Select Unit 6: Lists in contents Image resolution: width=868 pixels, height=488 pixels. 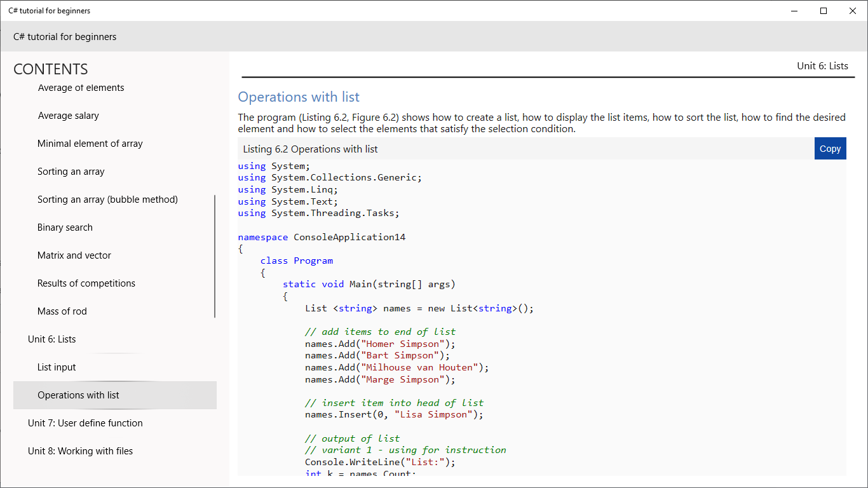51,339
